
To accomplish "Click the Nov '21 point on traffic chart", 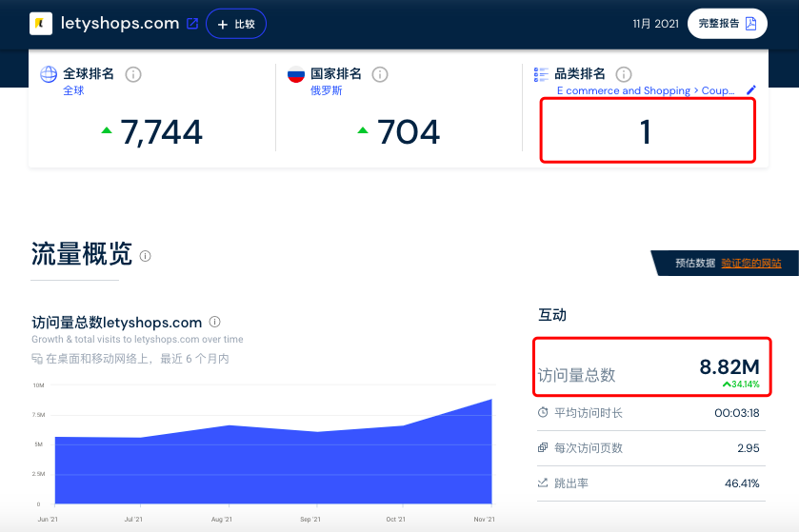I will click(491, 400).
